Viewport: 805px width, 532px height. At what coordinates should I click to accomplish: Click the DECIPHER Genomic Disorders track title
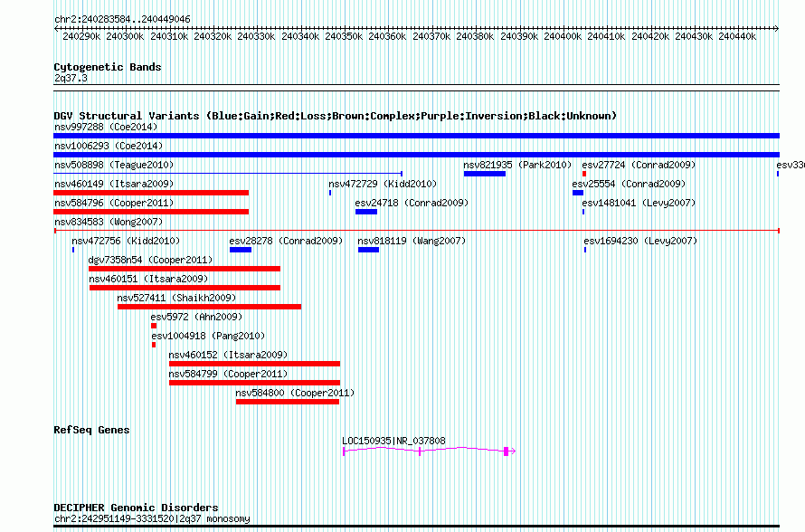tap(136, 508)
